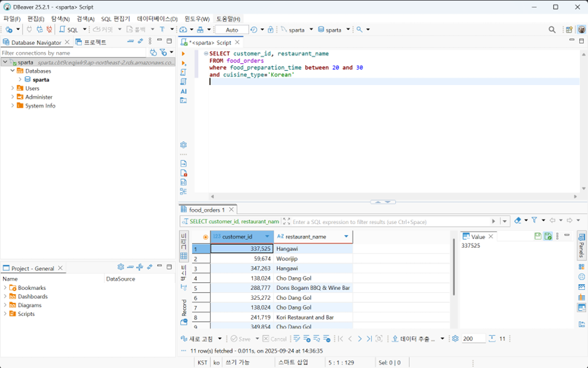
Task: Click the next page arrow in the results toolbar
Action: coord(360,339)
